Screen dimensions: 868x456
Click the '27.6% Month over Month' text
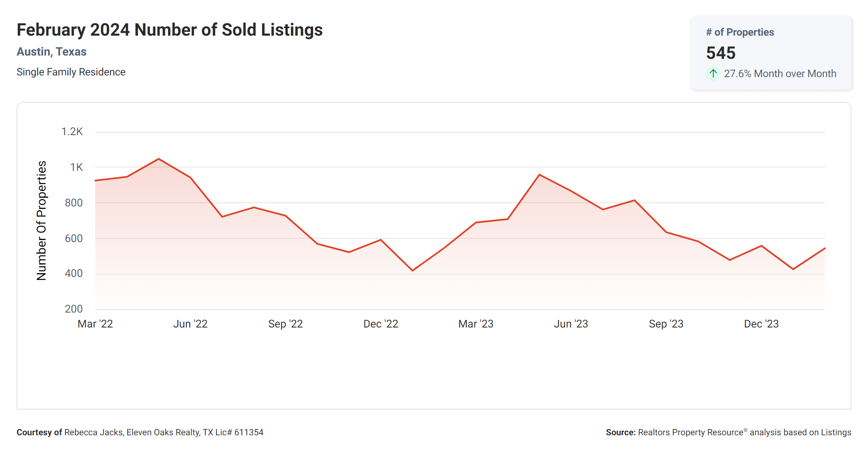tap(780, 74)
